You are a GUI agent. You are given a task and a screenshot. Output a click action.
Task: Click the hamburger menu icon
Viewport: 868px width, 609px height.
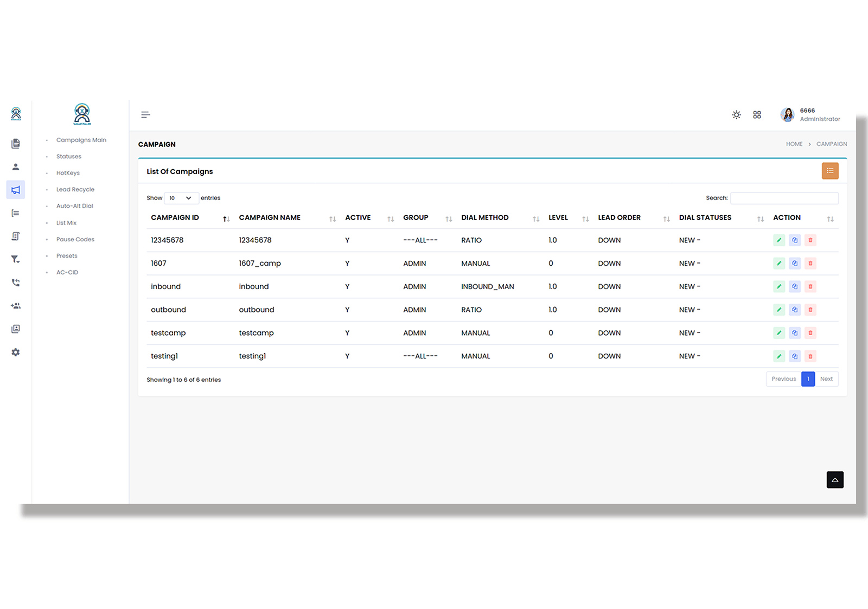pos(145,114)
